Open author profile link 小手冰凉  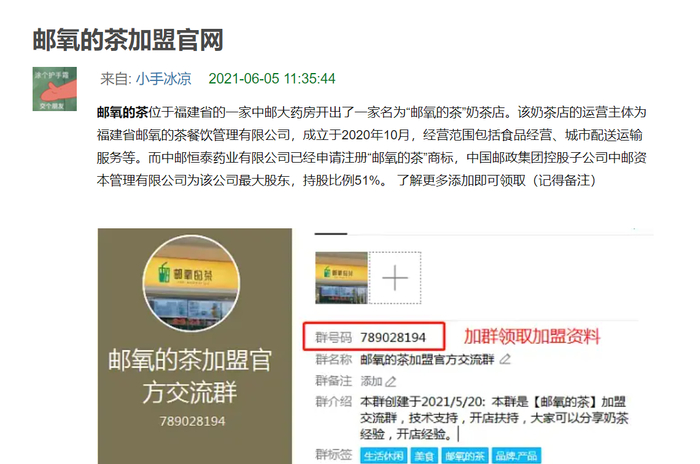(x=163, y=79)
